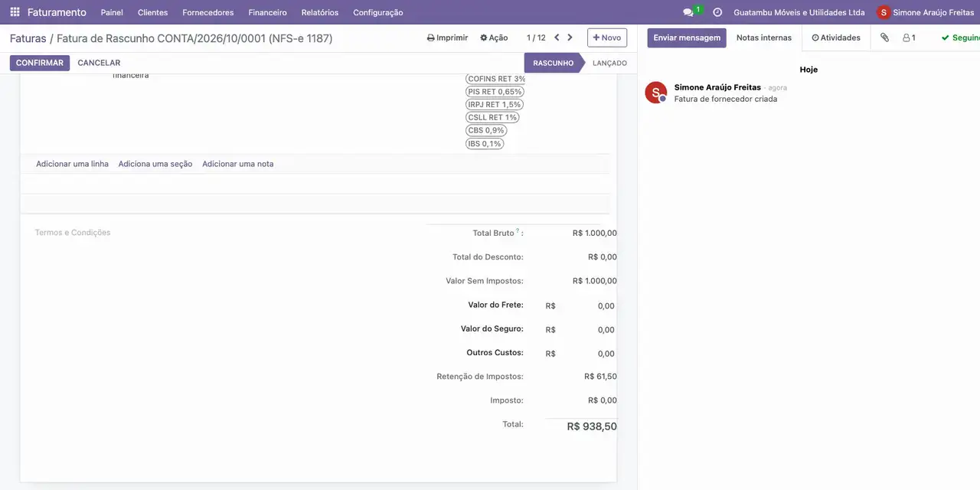The image size is (980, 490).
Task: Open the activities clock icon in navbar
Action: point(717,12)
